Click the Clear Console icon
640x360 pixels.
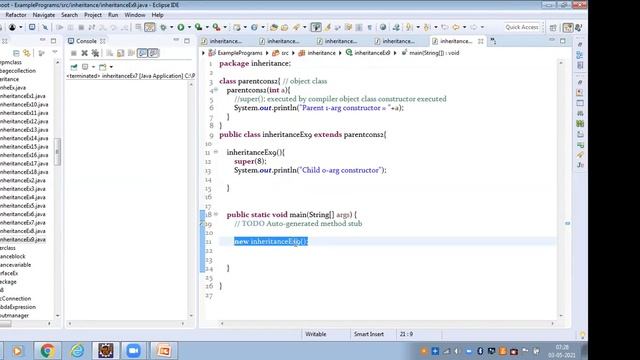coord(109,53)
